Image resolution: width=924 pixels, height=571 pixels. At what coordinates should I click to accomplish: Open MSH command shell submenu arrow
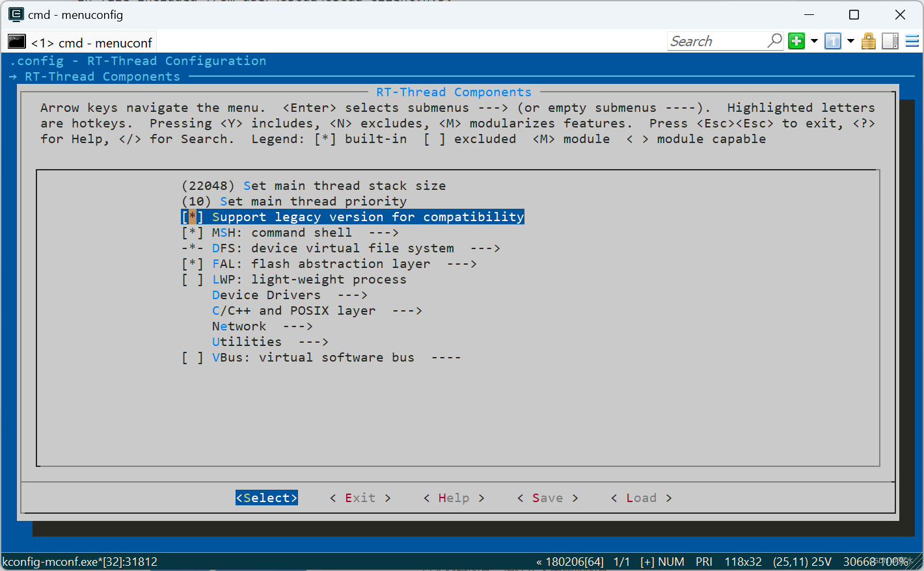click(x=384, y=232)
